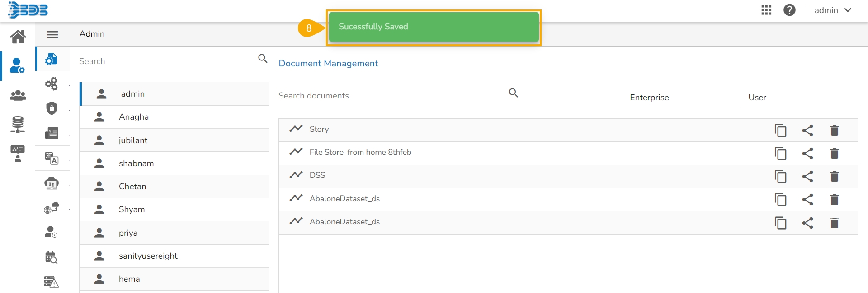Open the hamburger menu next to Admin
The height and width of the screenshot is (293, 868).
tap(52, 34)
